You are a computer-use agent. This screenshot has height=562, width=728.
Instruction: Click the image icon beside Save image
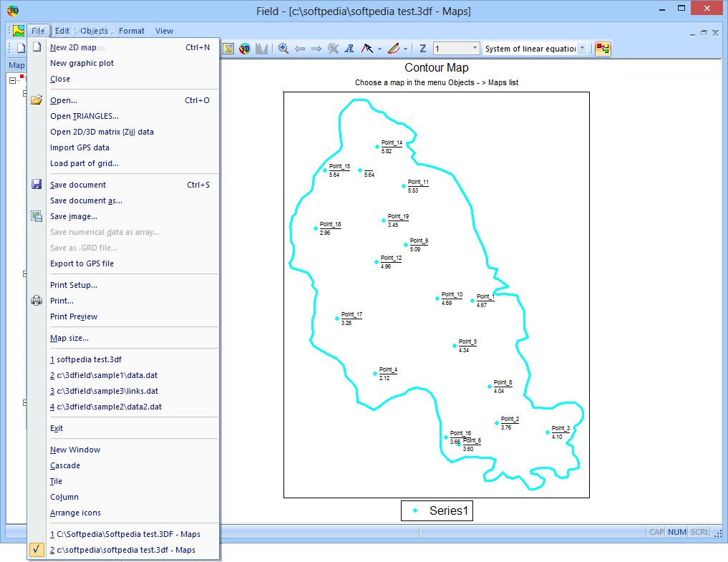pyautogui.click(x=37, y=216)
